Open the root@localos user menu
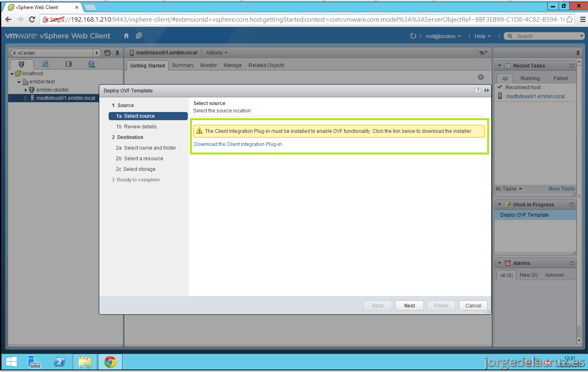 pyautogui.click(x=443, y=36)
